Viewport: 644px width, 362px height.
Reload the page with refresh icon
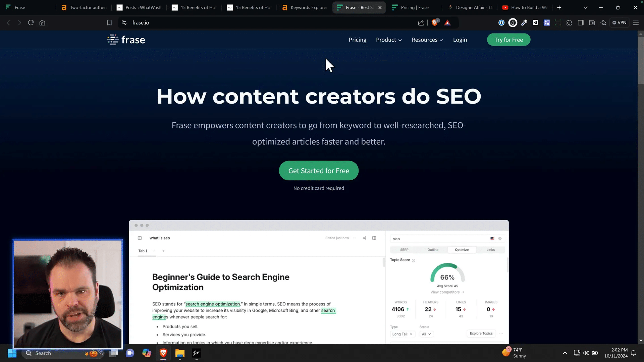point(31,22)
